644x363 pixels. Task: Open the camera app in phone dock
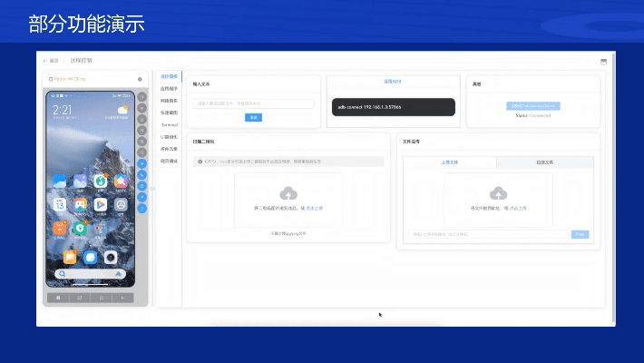click(110, 257)
